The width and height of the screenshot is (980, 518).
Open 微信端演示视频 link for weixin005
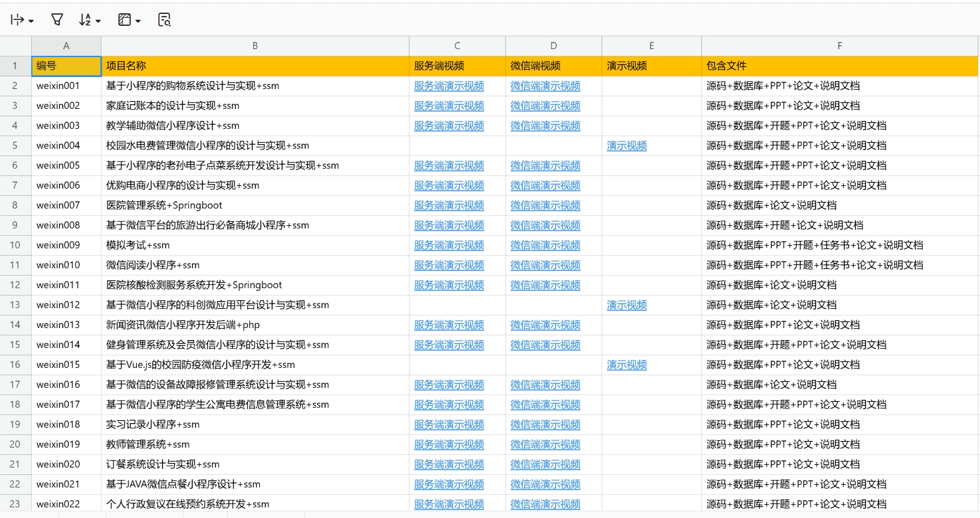click(545, 165)
